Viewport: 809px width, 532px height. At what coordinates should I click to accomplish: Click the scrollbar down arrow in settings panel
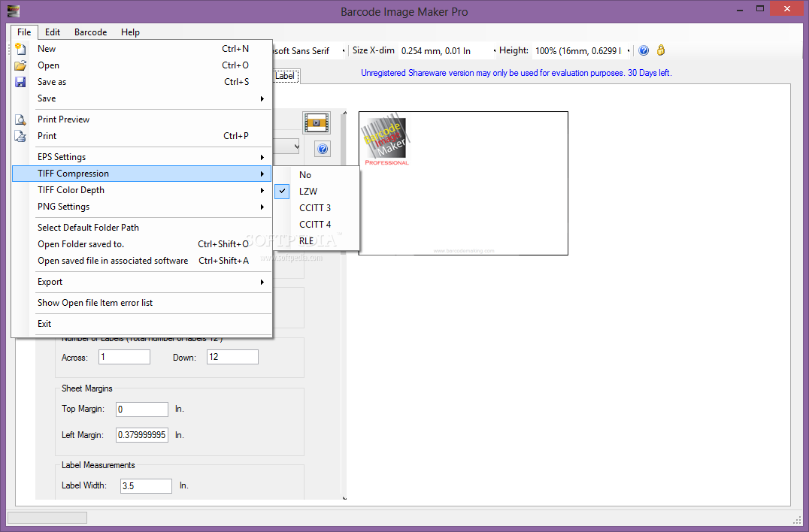click(x=344, y=498)
